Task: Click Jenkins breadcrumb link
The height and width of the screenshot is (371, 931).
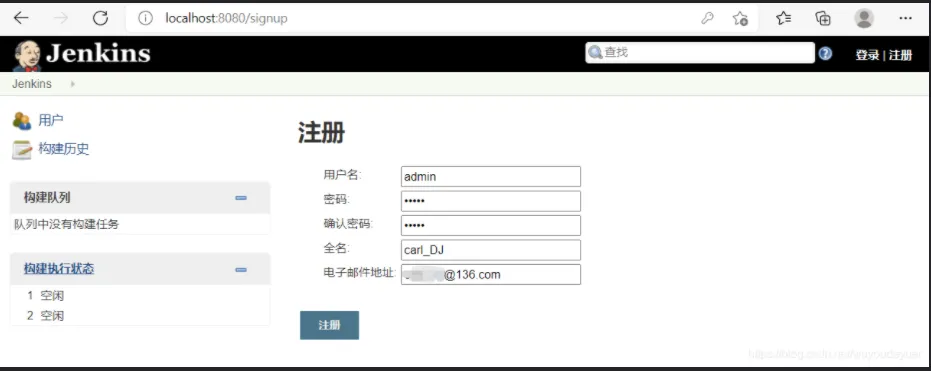Action: click(31, 84)
